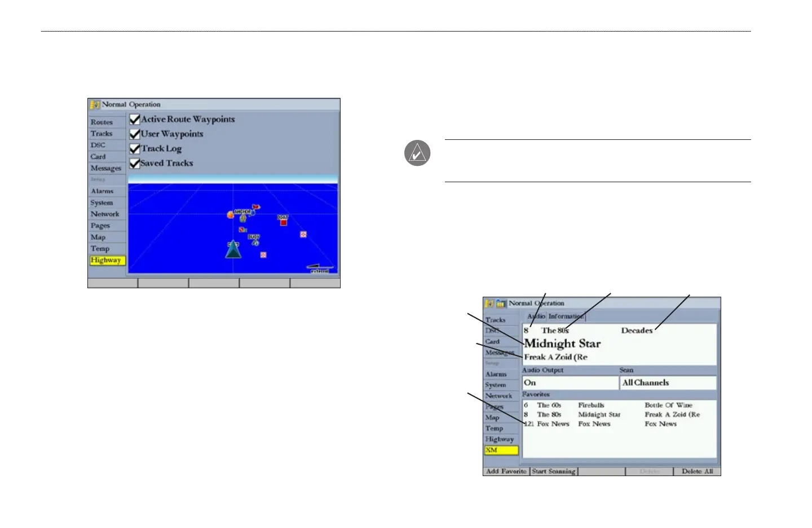The height and width of the screenshot is (528, 812).
Task: Go to the Pages tab on the Highway screen
Action: pyautogui.click(x=107, y=226)
